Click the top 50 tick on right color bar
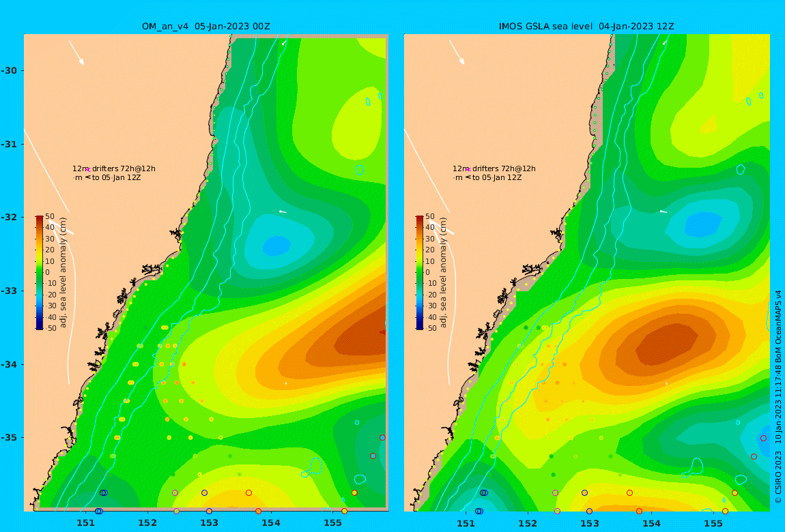Image resolution: width=785 pixels, height=532 pixels. tap(431, 216)
